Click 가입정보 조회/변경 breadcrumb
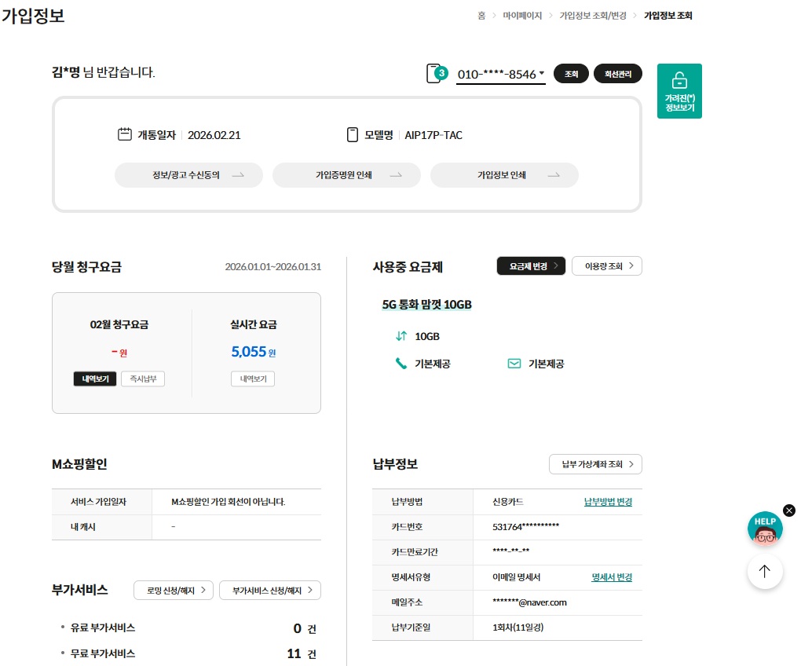 click(592, 16)
